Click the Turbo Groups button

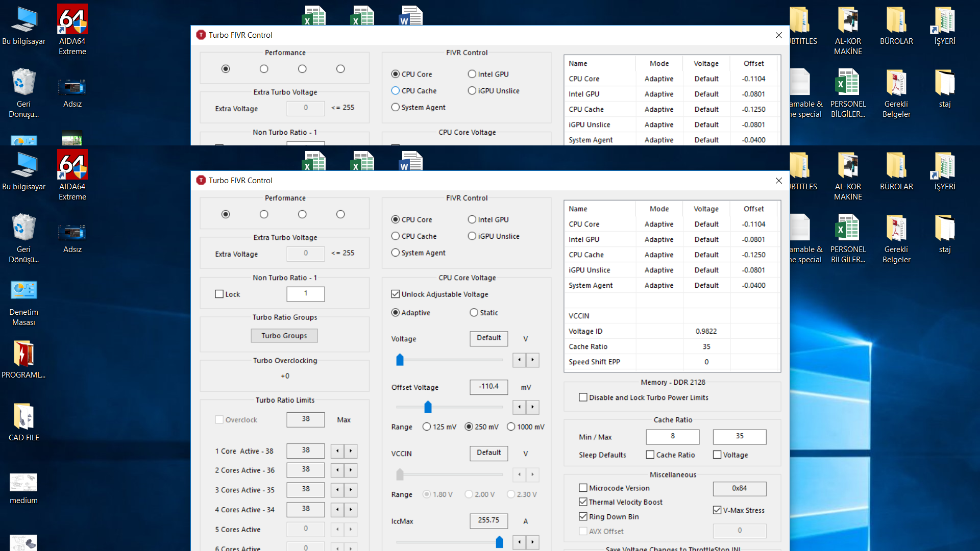(x=284, y=336)
